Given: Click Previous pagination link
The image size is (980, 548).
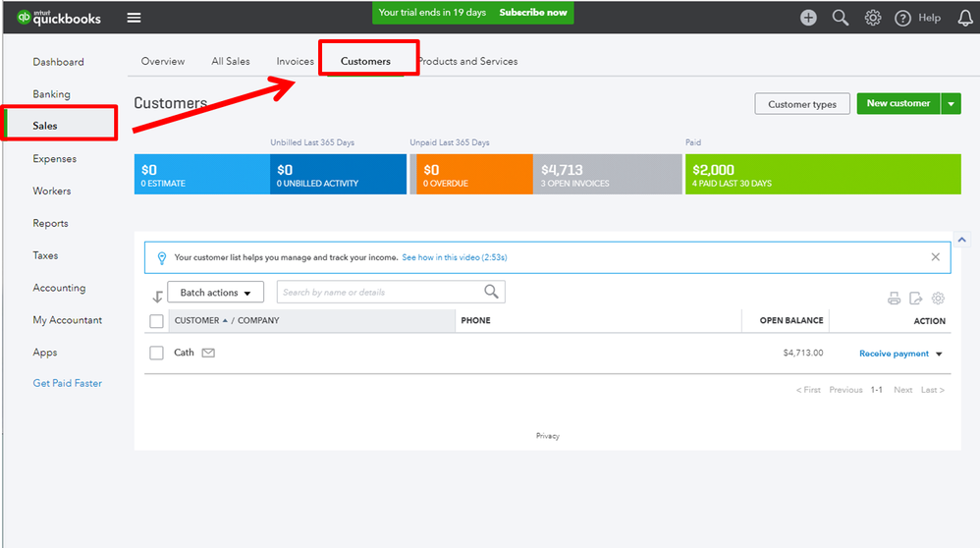Looking at the screenshot, I should [845, 390].
